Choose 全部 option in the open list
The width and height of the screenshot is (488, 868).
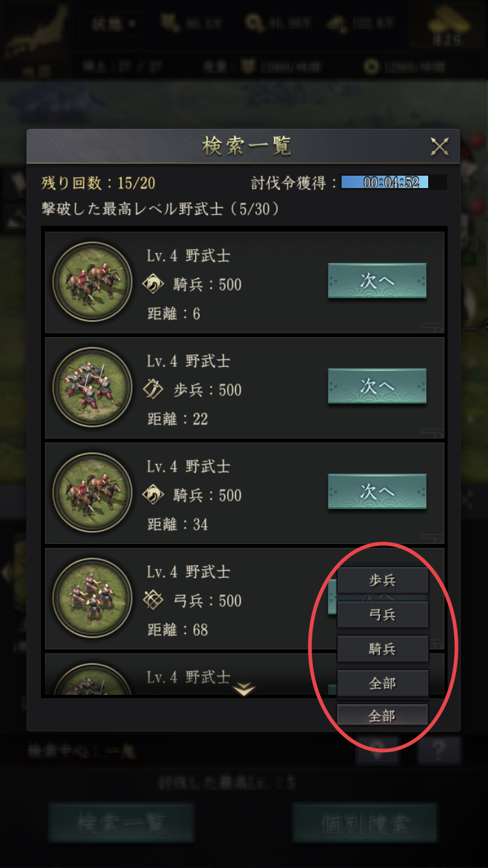[383, 684]
